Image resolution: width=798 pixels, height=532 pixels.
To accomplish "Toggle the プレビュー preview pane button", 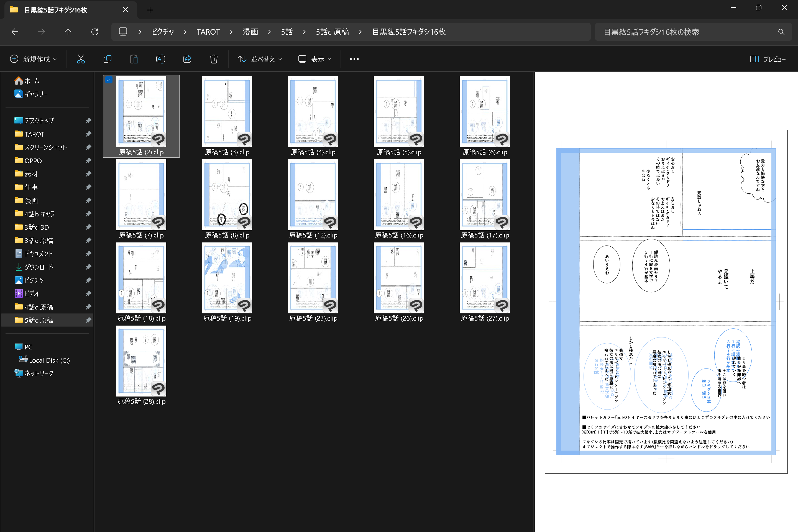I will tap(768, 59).
